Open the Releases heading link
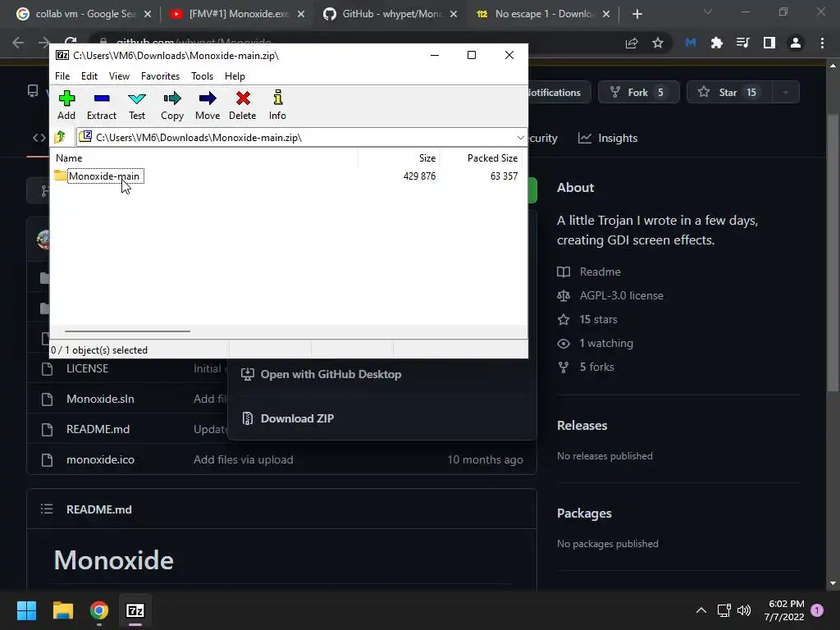This screenshot has height=630, width=840. (582, 426)
